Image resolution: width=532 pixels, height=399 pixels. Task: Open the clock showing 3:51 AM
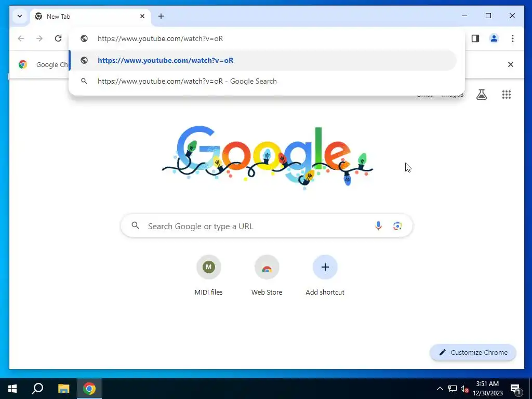point(487,389)
